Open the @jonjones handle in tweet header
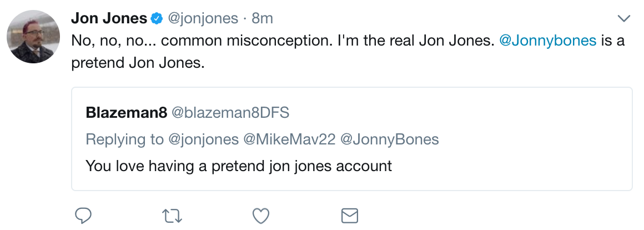644x230 pixels. coord(202,18)
